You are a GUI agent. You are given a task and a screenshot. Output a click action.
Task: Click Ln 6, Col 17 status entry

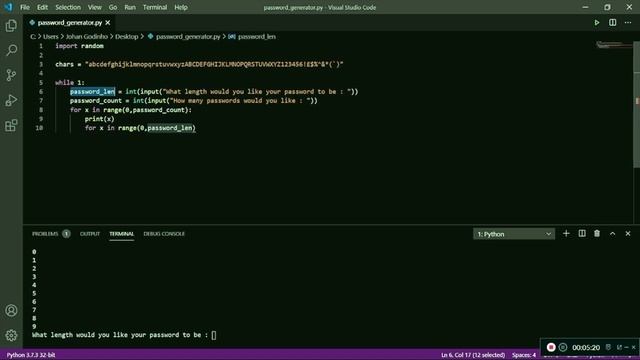tap(473, 355)
